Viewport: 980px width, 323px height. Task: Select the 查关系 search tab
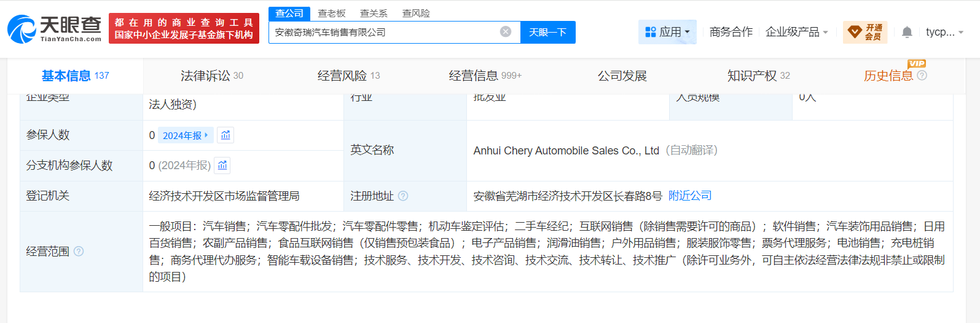[374, 13]
